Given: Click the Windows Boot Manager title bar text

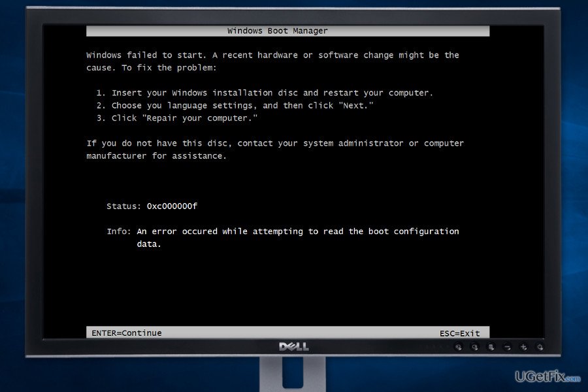Looking at the screenshot, I should pyautogui.click(x=277, y=31).
